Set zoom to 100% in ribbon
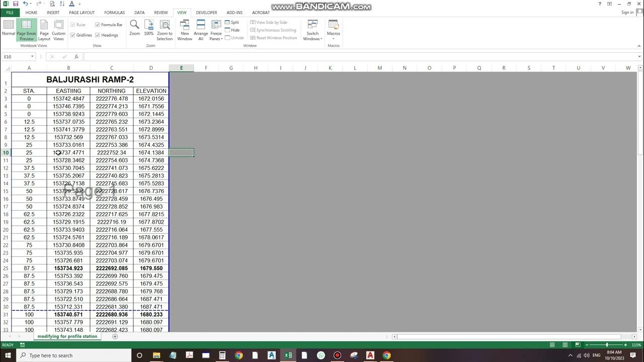Viewport: 644px width, 362px height. pos(149,28)
